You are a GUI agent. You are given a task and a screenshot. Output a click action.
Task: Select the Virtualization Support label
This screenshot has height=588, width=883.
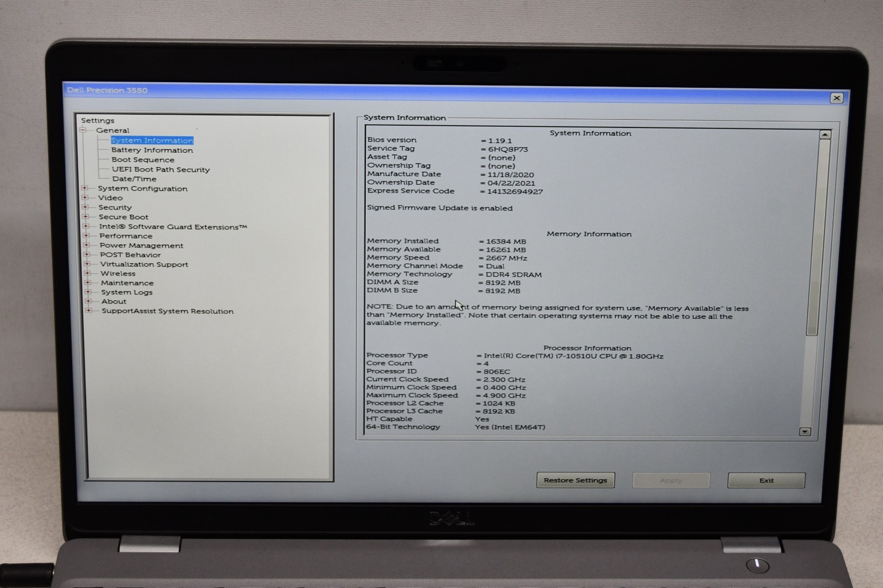[144, 264]
